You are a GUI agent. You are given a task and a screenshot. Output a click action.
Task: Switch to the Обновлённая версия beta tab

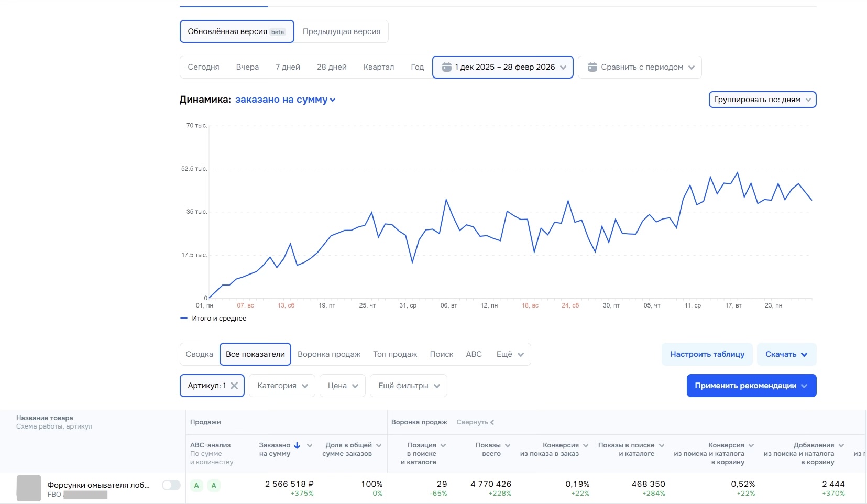tap(237, 31)
